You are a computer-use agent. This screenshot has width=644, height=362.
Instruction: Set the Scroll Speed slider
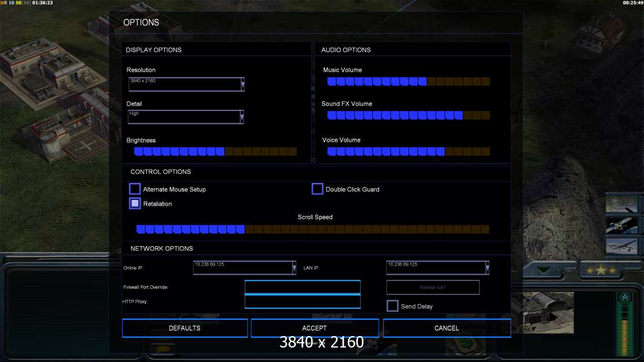312,229
